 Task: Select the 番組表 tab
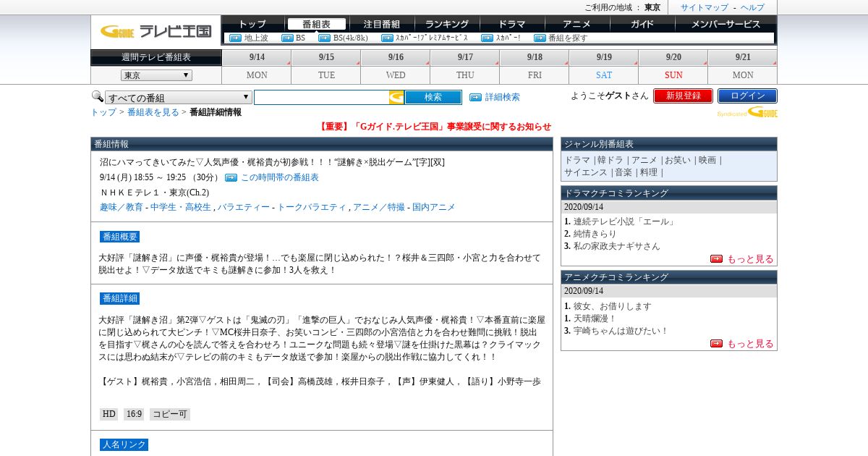coord(316,24)
